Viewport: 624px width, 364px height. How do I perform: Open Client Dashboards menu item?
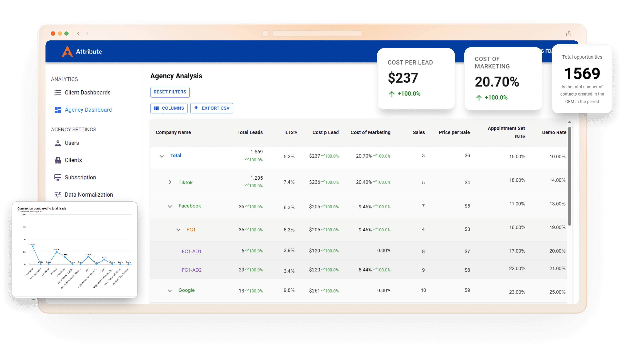tap(87, 93)
